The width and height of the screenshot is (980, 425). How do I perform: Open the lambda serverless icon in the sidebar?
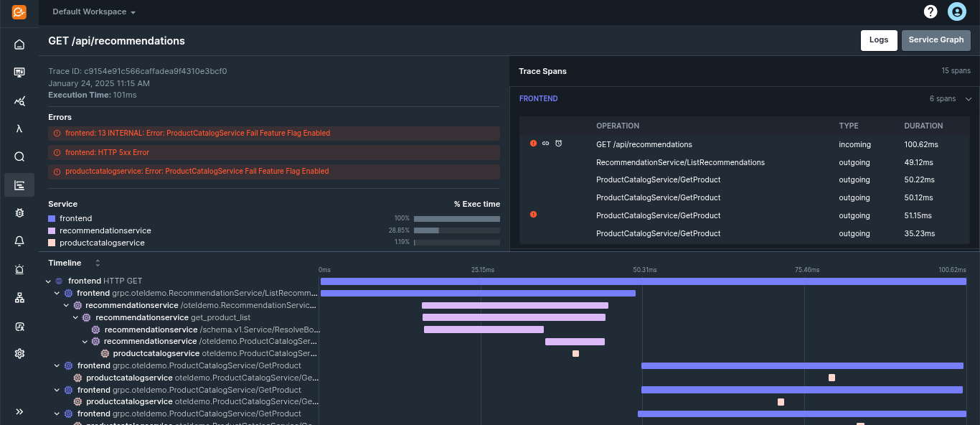19,129
